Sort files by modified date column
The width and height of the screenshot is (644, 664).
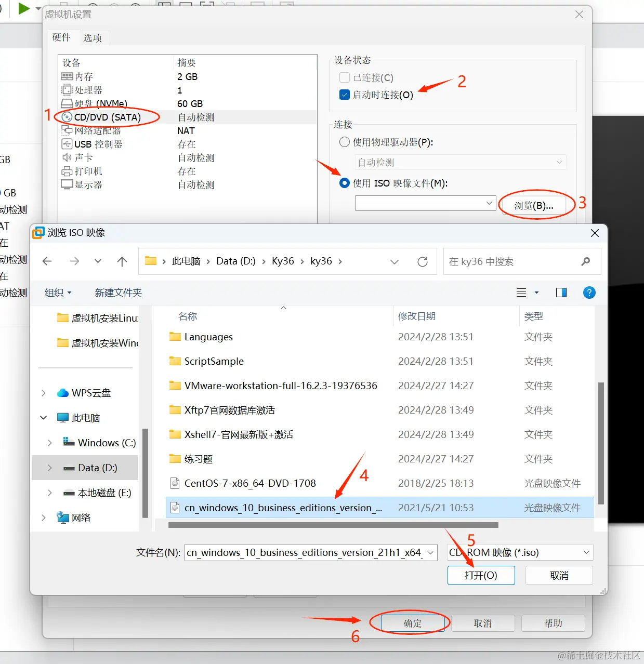pyautogui.click(x=417, y=316)
